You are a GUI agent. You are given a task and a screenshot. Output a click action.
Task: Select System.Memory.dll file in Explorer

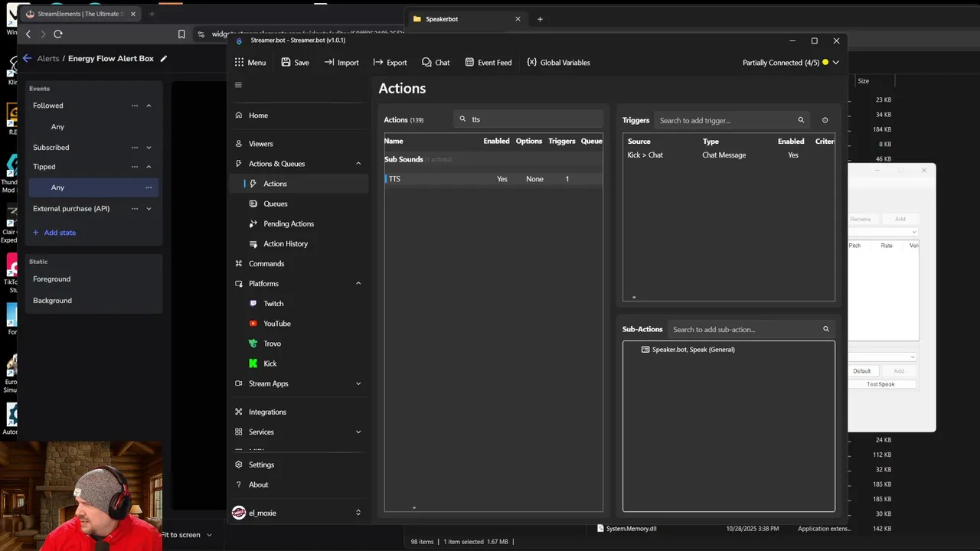pyautogui.click(x=631, y=529)
